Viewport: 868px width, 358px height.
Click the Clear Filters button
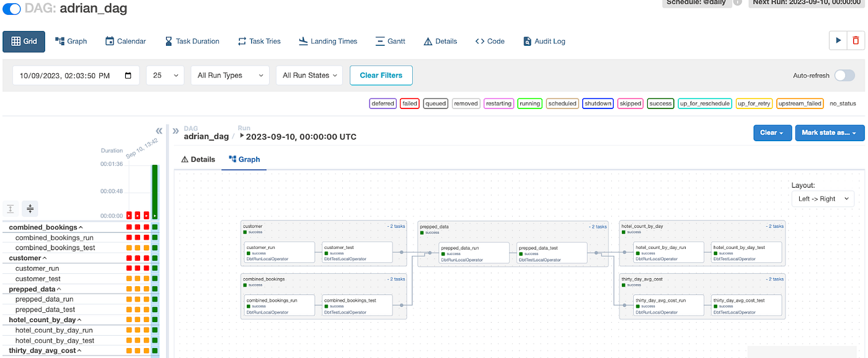tap(381, 76)
